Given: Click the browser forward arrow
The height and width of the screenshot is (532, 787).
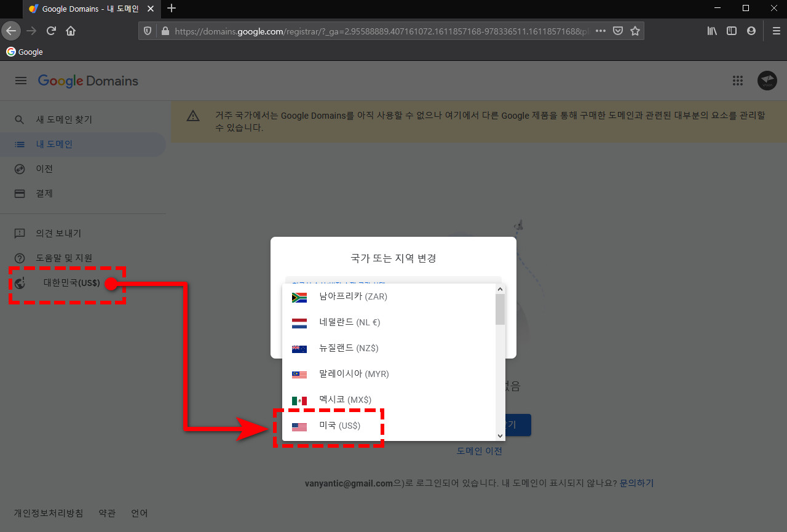Looking at the screenshot, I should click(32, 31).
